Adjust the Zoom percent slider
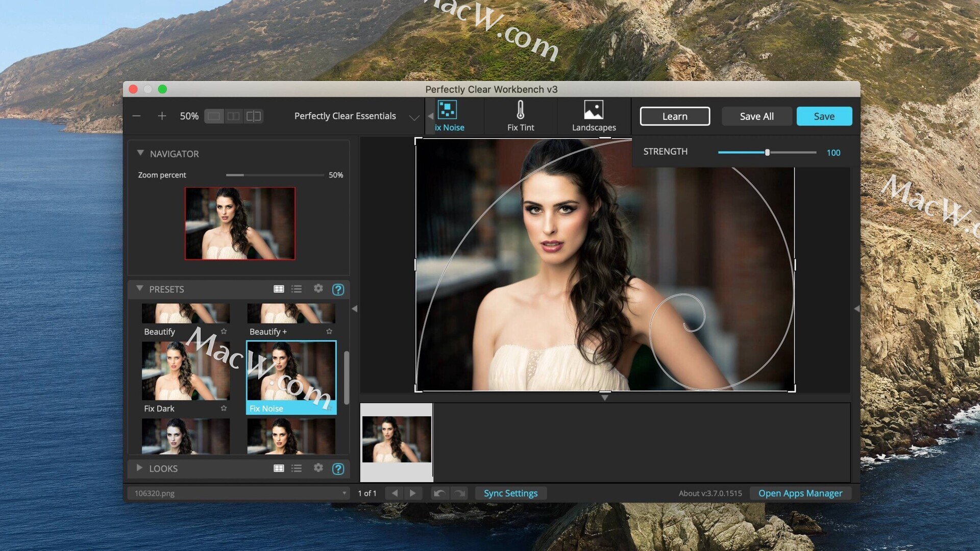The height and width of the screenshot is (551, 980). coord(275,175)
